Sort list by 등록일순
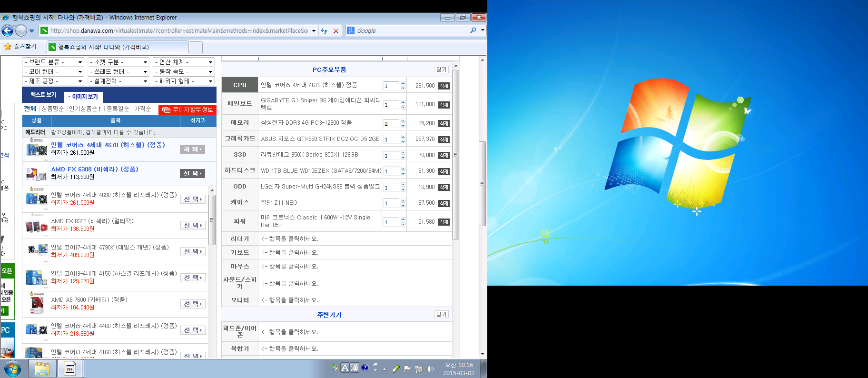Screen dimensions: 868x378 pos(118,109)
